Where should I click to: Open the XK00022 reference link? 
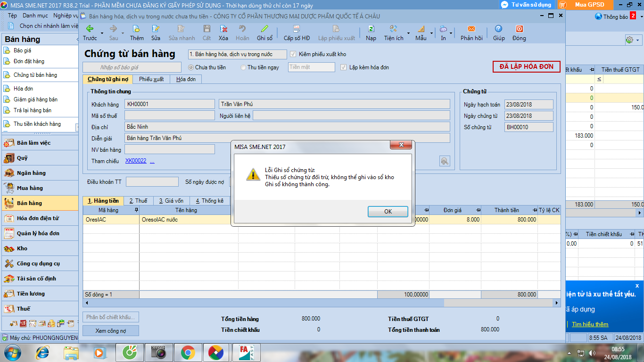click(136, 161)
